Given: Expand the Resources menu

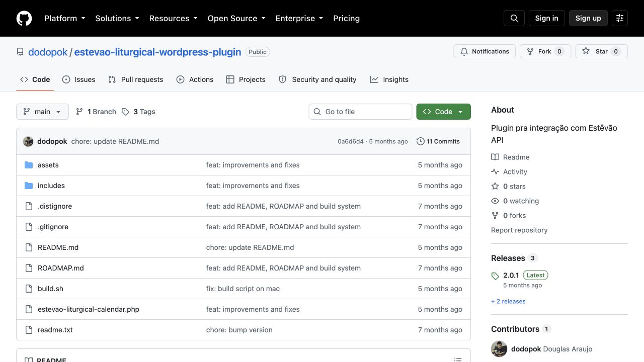Looking at the screenshot, I should [175, 18].
